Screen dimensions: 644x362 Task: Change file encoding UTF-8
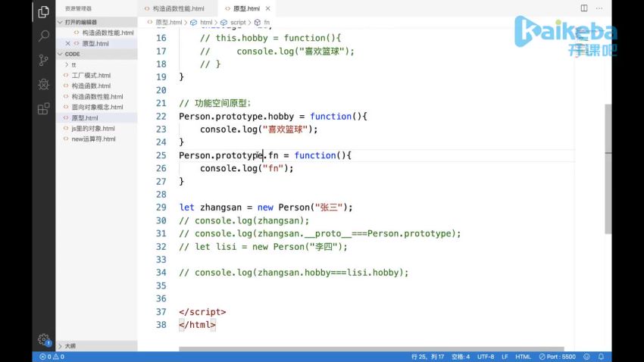(486, 357)
